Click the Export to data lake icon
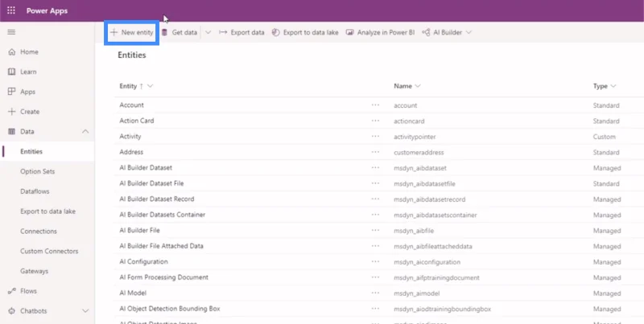Image resolution: width=644 pixels, height=324 pixels. tap(275, 32)
